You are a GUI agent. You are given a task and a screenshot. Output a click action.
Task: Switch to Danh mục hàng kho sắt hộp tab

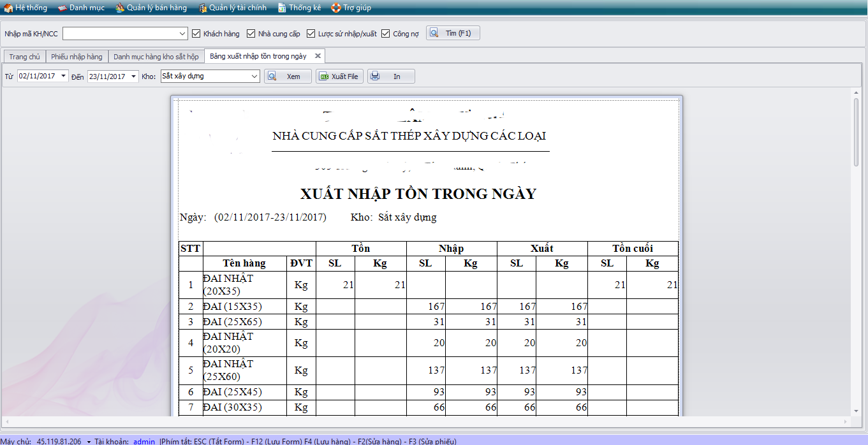pyautogui.click(x=156, y=57)
